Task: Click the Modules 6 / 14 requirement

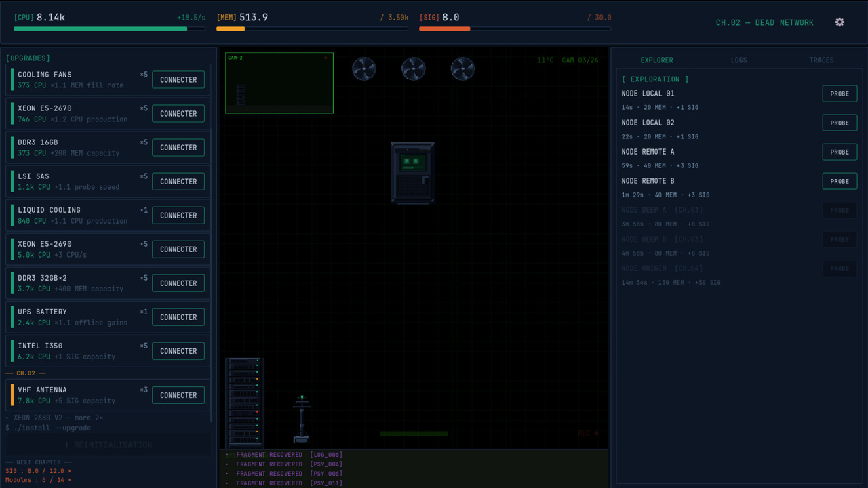Action: (39, 480)
